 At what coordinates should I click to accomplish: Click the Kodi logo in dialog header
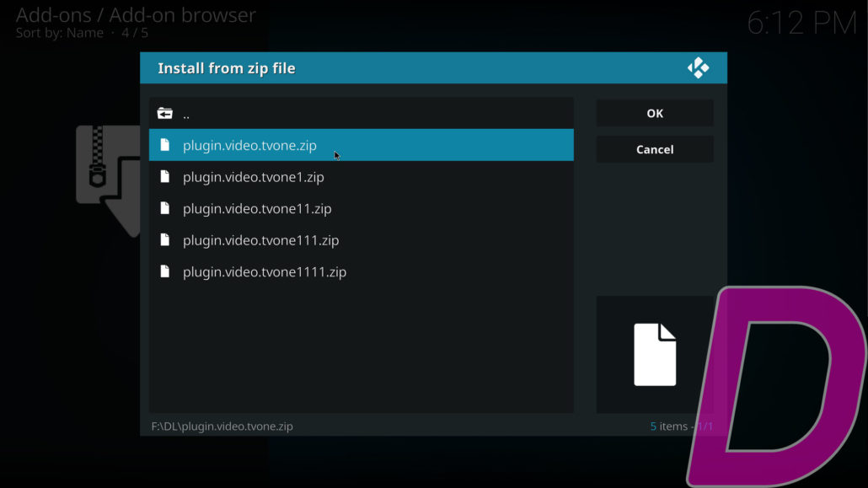698,68
